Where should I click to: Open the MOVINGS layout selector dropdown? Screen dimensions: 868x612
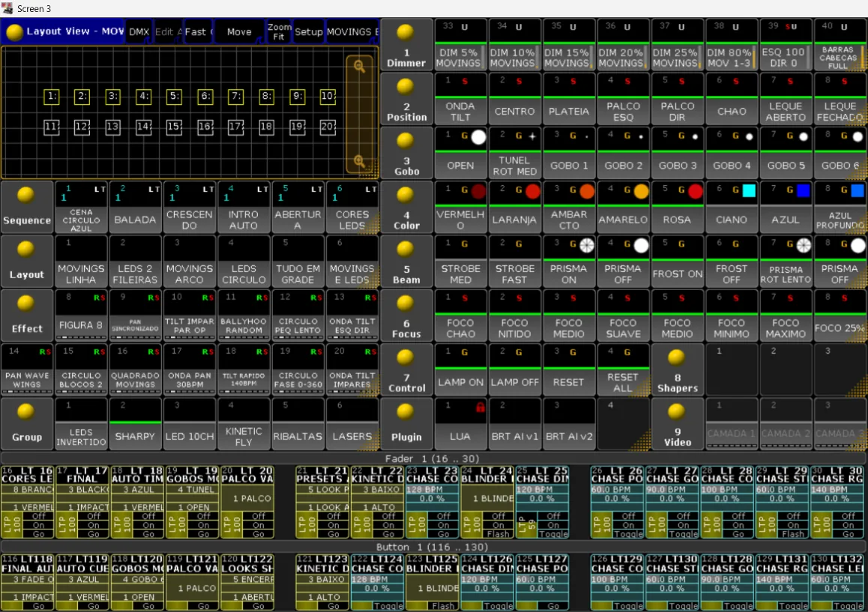pyautogui.click(x=352, y=32)
